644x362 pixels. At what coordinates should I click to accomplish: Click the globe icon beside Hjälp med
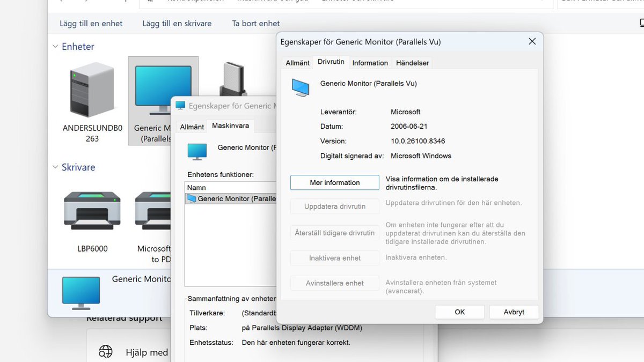(106, 352)
